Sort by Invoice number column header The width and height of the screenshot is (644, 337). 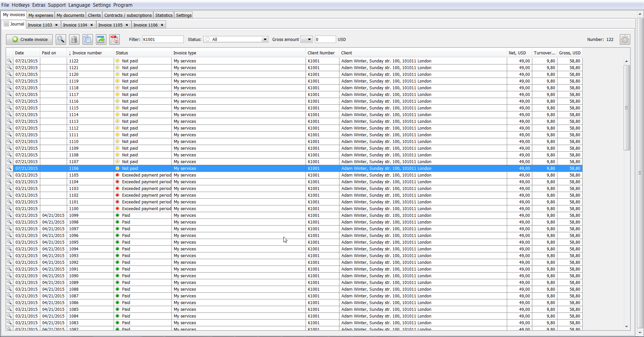click(87, 53)
